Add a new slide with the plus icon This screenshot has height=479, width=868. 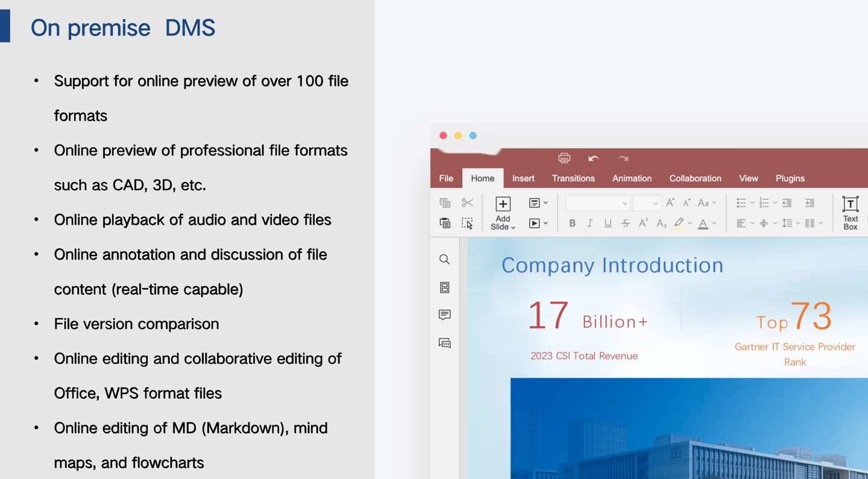(503, 204)
